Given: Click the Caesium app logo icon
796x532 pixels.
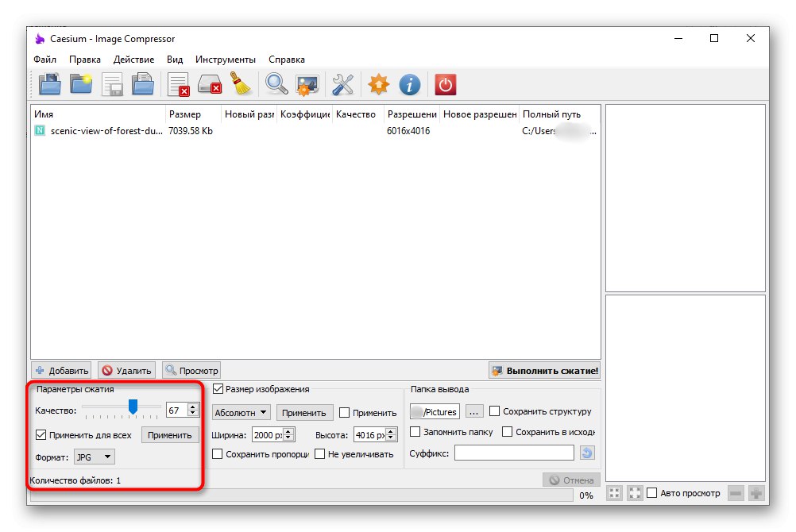Looking at the screenshot, I should [x=40, y=39].
